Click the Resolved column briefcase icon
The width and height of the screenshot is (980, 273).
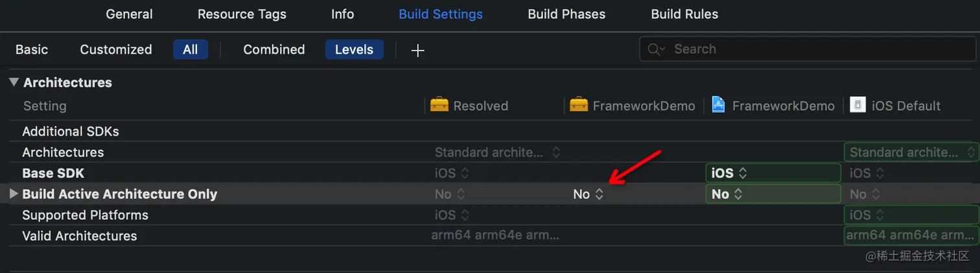tap(439, 105)
